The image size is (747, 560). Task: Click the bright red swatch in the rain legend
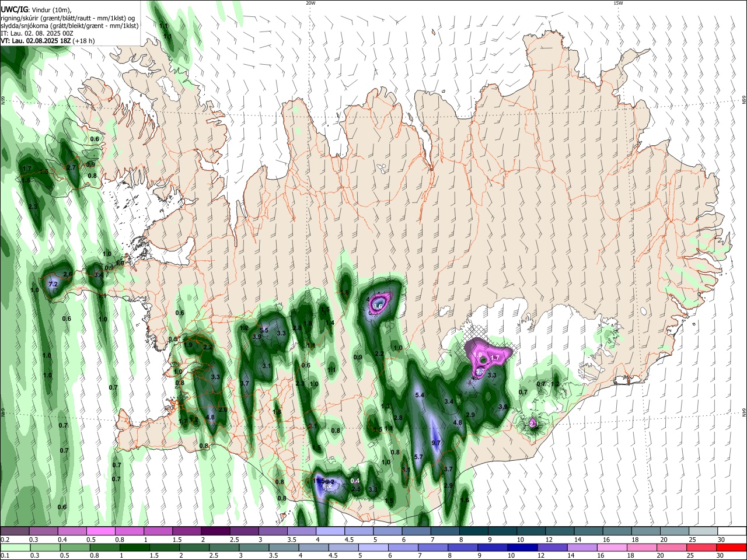click(x=732, y=548)
